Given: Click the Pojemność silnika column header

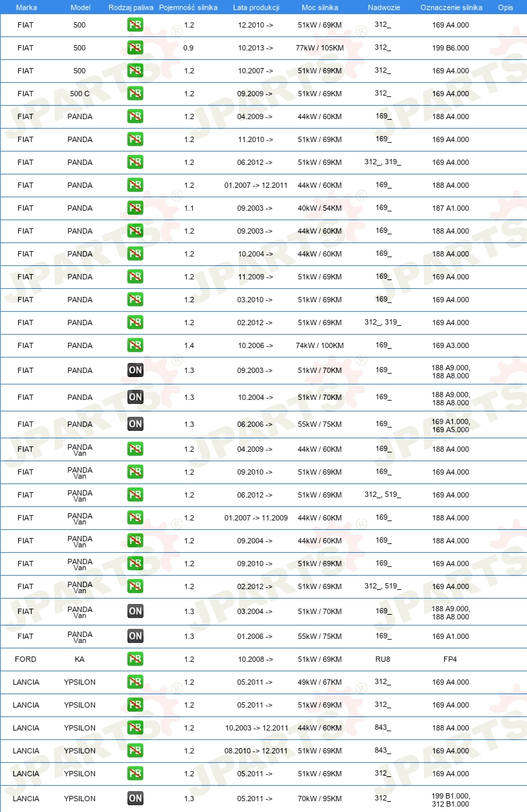Looking at the screenshot, I should pos(188,7).
